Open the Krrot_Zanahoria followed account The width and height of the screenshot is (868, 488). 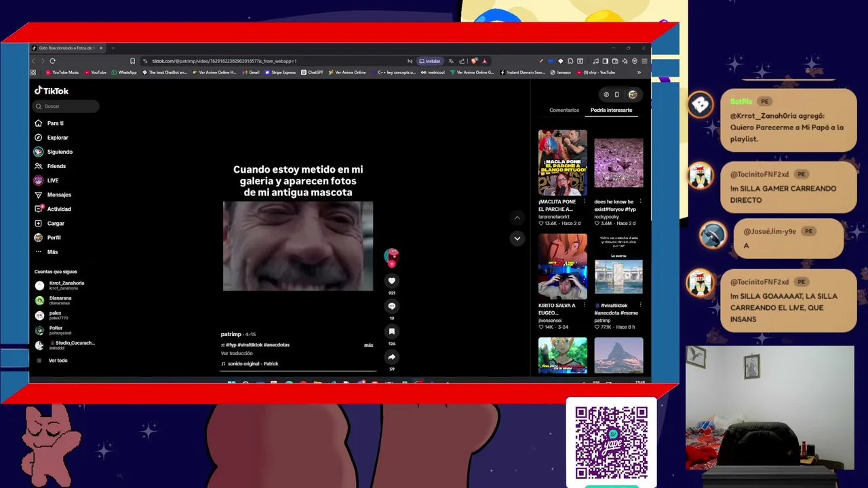coord(60,285)
